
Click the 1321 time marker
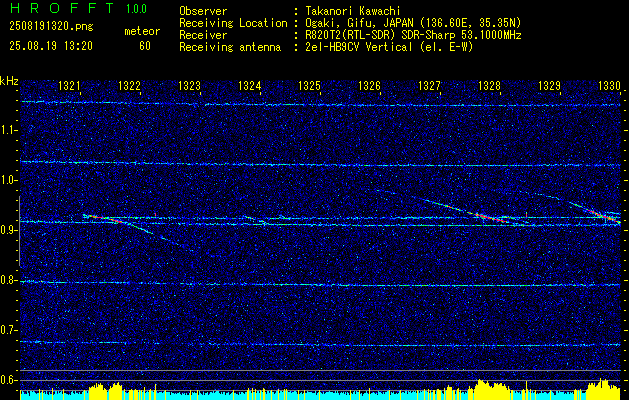69,85
